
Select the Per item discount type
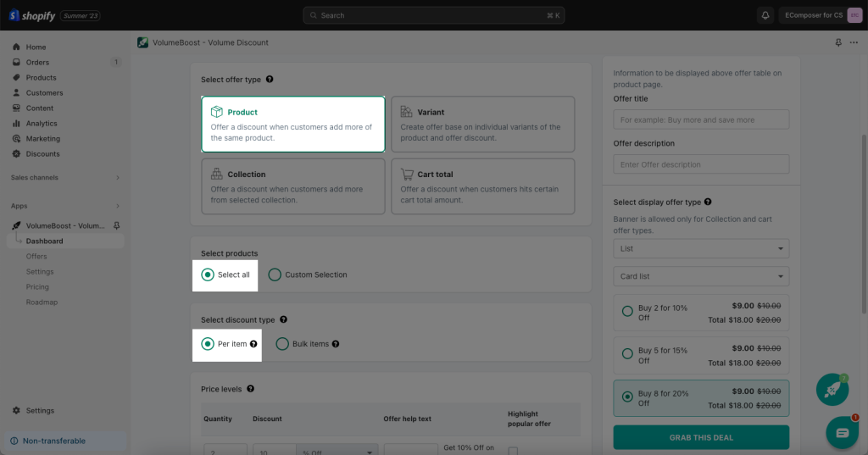click(x=208, y=344)
